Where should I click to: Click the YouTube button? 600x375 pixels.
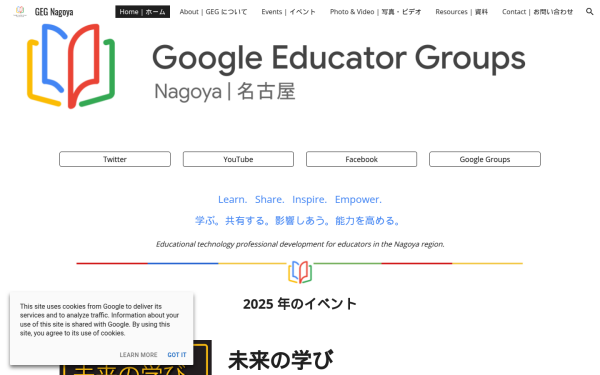[238, 159]
